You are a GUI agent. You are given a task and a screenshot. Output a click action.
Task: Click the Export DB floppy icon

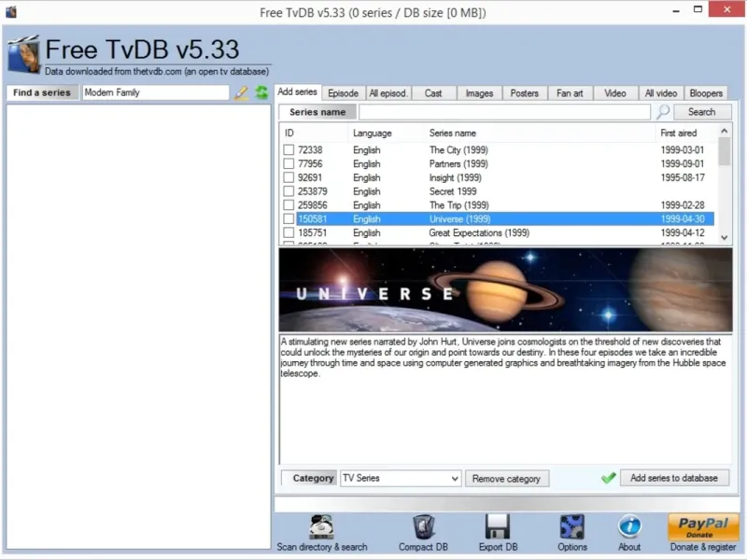498,527
